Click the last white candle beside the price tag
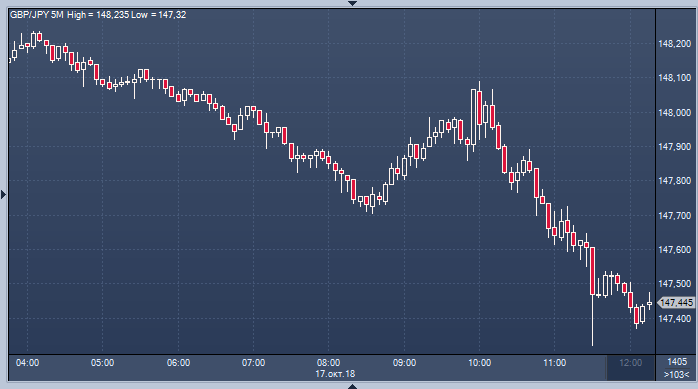This screenshot has height=389, width=698. [x=649, y=302]
